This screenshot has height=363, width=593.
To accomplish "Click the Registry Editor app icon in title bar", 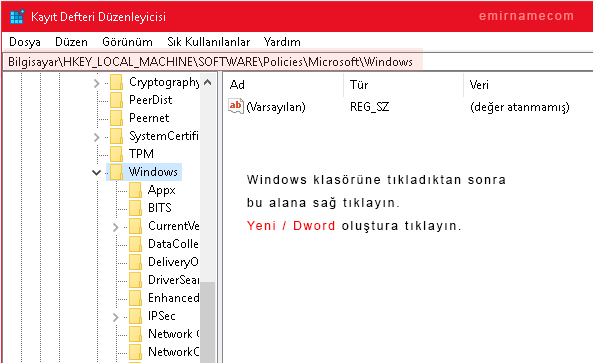I will pos(17,17).
